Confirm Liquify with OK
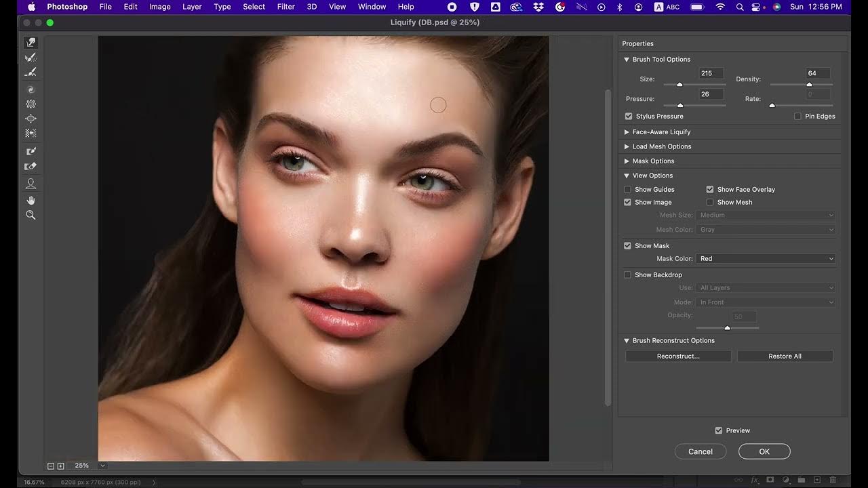868x488 pixels. tap(764, 451)
